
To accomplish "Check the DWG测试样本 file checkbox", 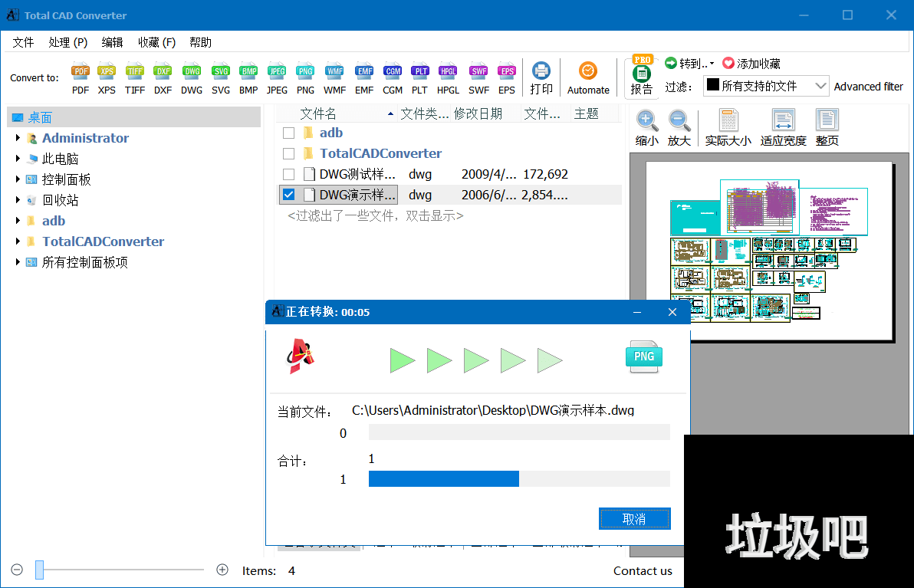I will (x=289, y=173).
